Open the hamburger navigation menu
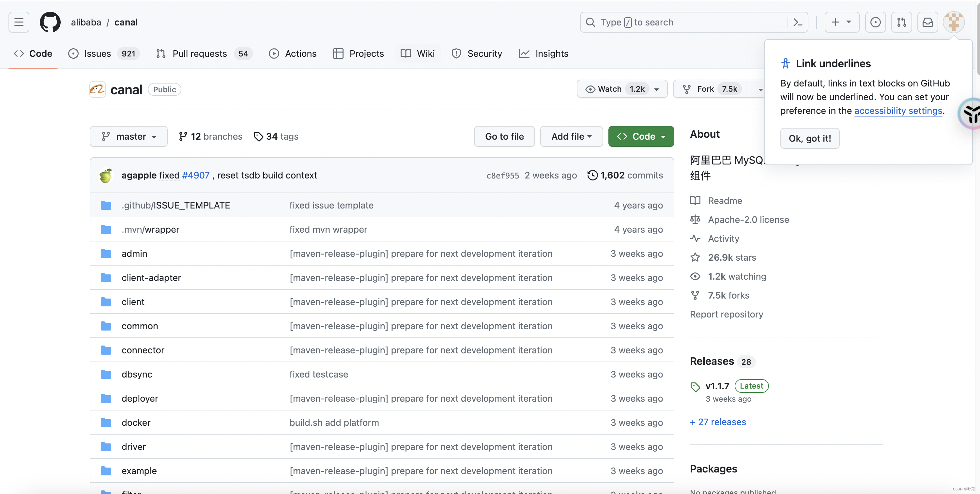980x494 pixels. pyautogui.click(x=19, y=22)
